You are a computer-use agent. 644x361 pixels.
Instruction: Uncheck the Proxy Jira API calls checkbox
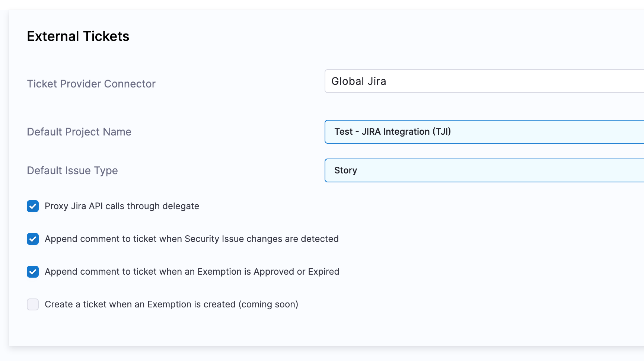point(33,206)
